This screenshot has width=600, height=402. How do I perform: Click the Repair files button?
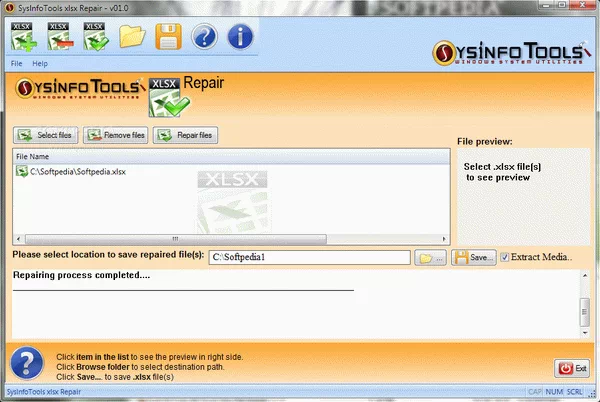click(186, 135)
